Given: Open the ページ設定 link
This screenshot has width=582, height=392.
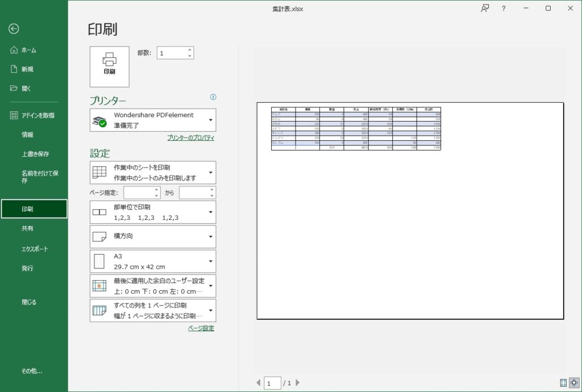Looking at the screenshot, I should [201, 328].
